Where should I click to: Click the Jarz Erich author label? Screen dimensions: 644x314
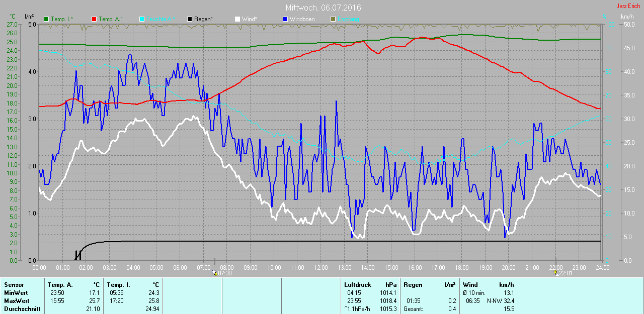point(628,6)
